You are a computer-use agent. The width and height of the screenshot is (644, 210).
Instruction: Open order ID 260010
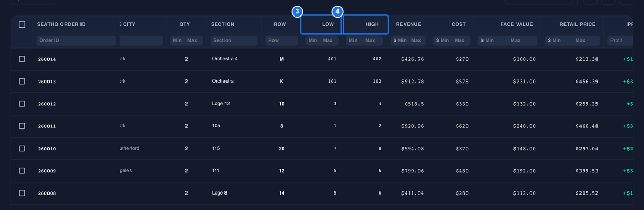coord(47,149)
